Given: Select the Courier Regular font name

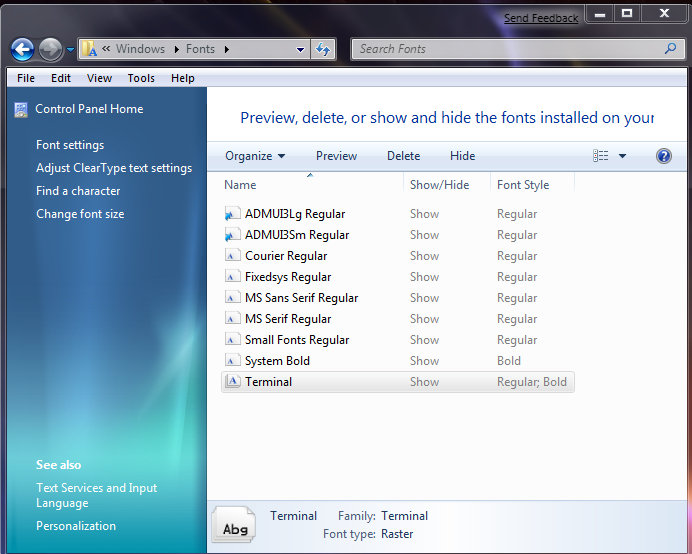Looking at the screenshot, I should (x=286, y=256).
